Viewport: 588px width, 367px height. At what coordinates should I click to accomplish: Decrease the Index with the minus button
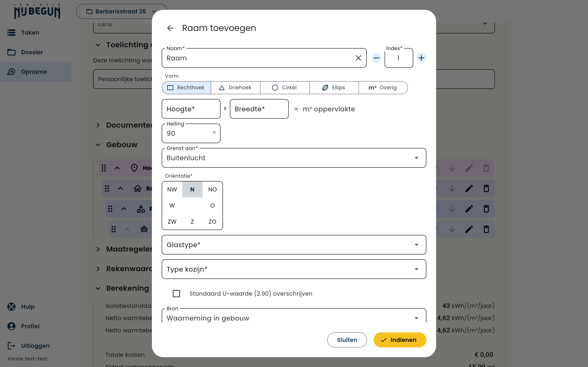tap(376, 58)
